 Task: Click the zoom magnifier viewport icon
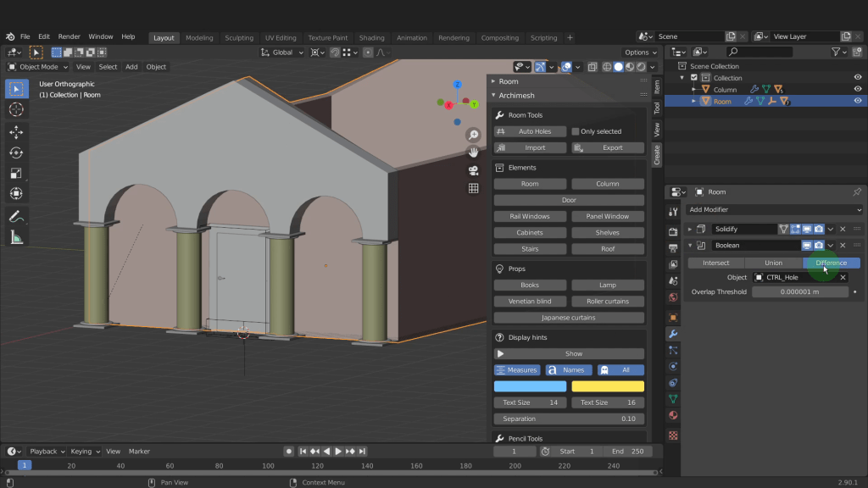click(473, 136)
